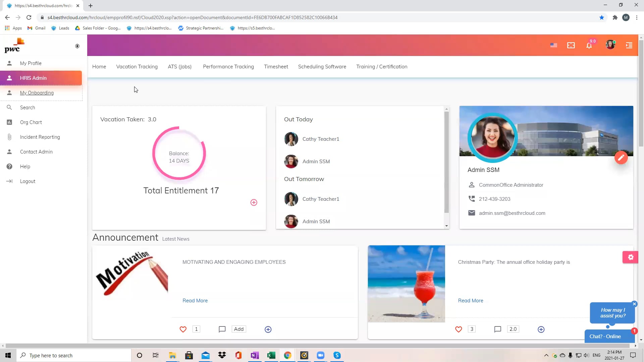Open Performance Tracking menu
Screen dimensions: 644x362
[x=228, y=67]
